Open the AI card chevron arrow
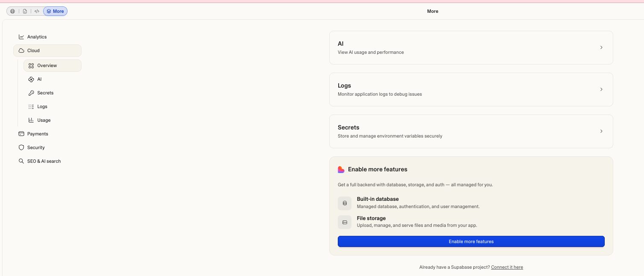 pos(601,47)
